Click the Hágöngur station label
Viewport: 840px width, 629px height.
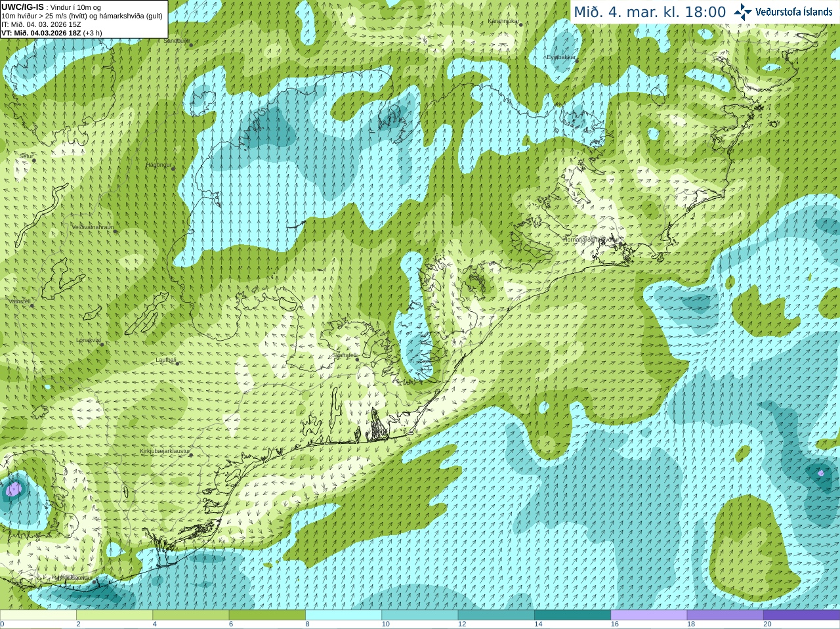(159, 165)
